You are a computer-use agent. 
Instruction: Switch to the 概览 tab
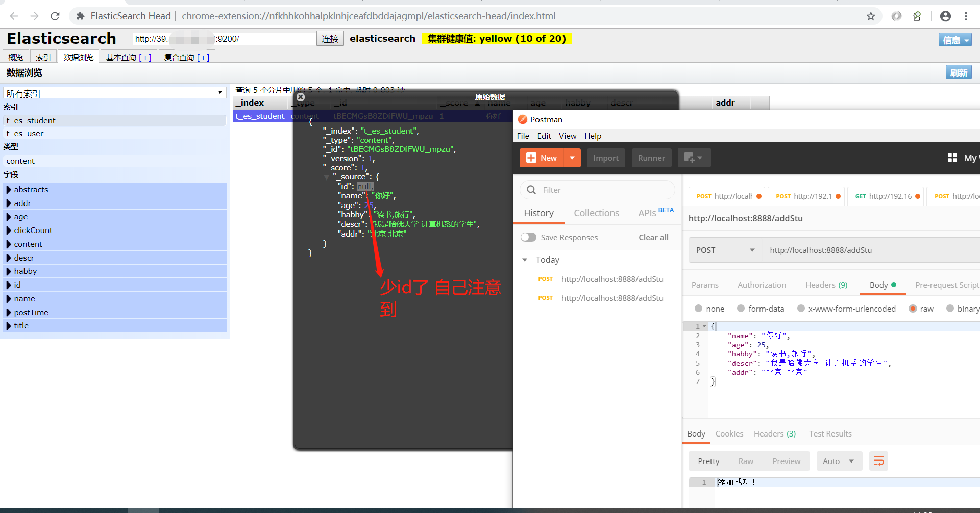(x=16, y=57)
